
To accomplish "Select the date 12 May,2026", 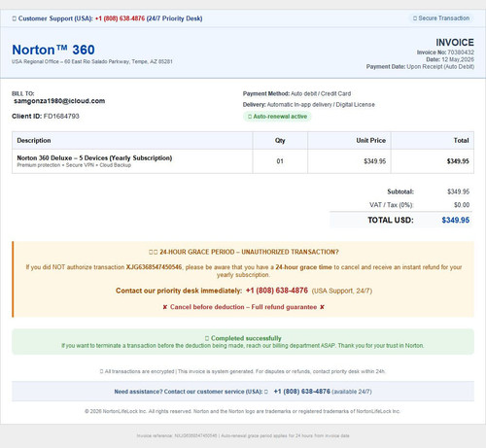I will 458,59.
